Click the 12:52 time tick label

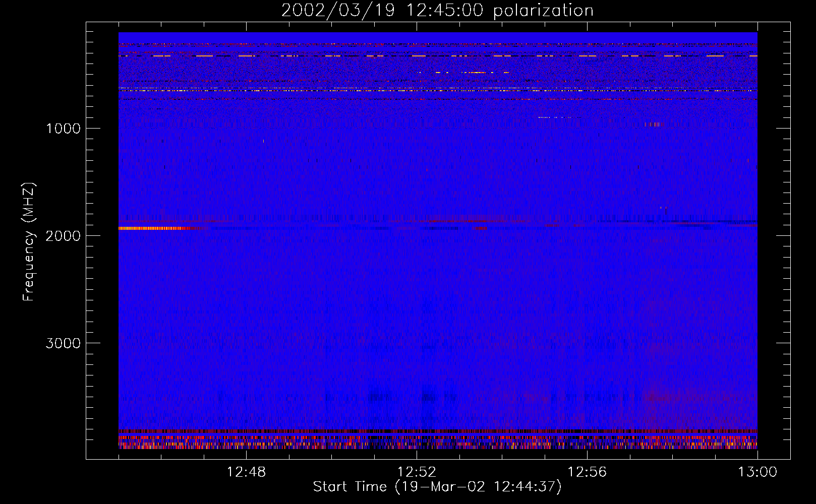click(x=417, y=472)
